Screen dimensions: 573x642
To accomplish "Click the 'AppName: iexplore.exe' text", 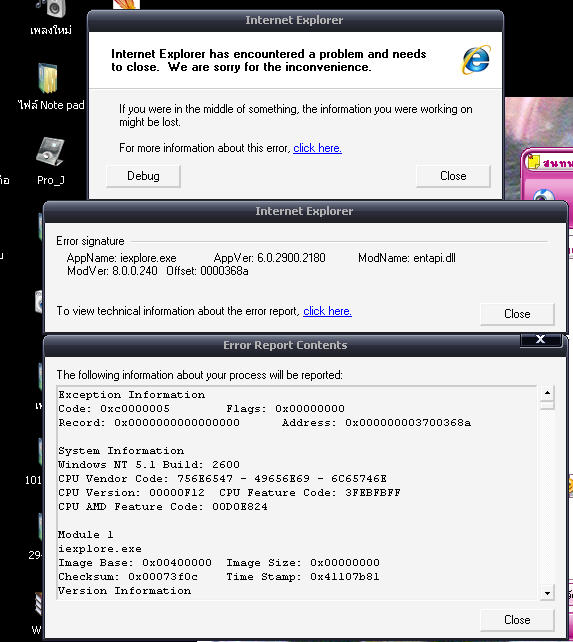I will pos(122,258).
